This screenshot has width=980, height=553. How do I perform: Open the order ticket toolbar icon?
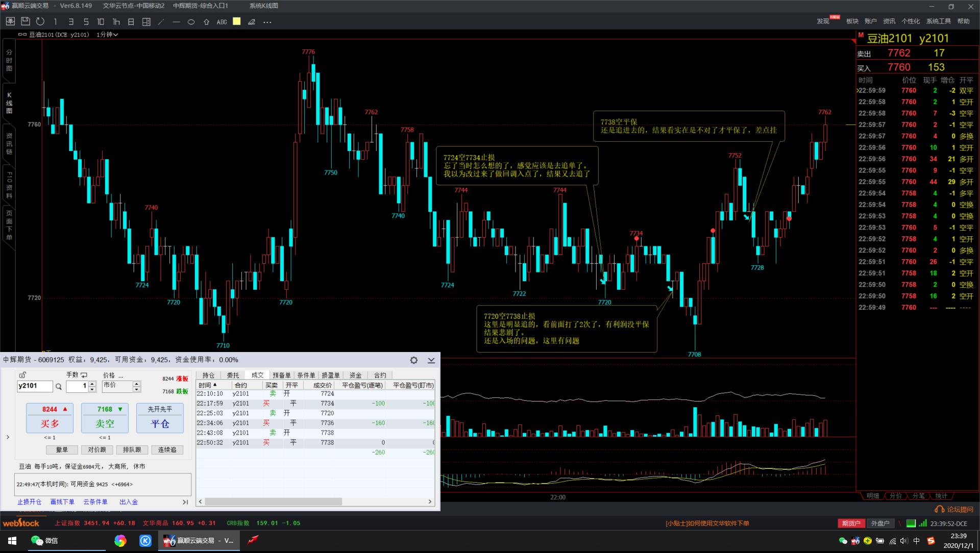10,21
